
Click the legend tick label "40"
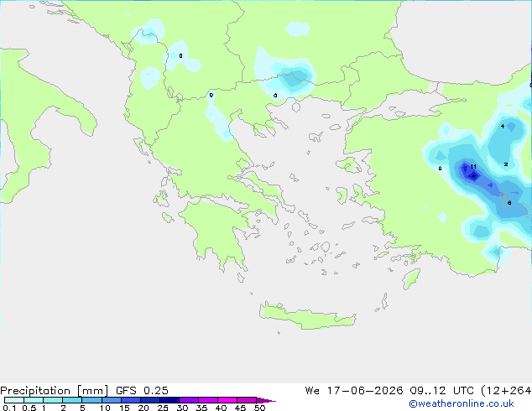[221, 408]
